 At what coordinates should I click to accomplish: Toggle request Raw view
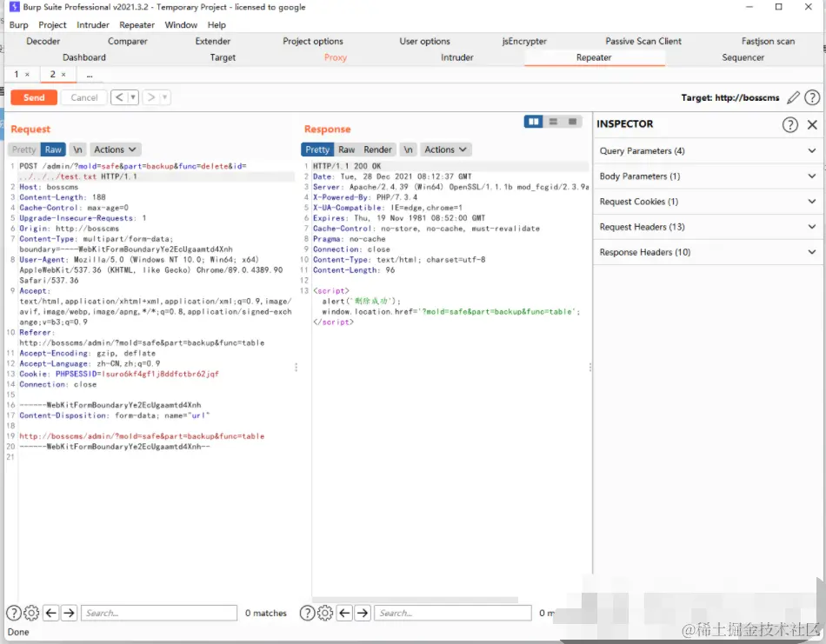click(x=53, y=149)
